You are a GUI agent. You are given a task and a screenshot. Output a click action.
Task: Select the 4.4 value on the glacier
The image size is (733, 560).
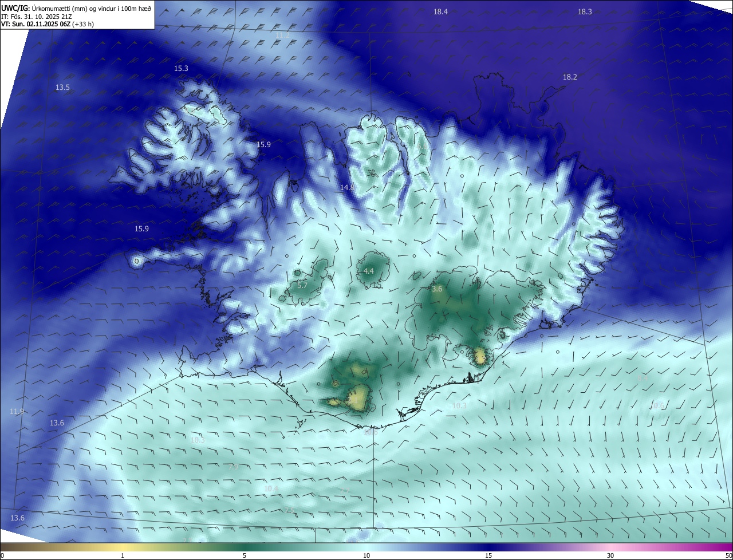[x=369, y=271]
